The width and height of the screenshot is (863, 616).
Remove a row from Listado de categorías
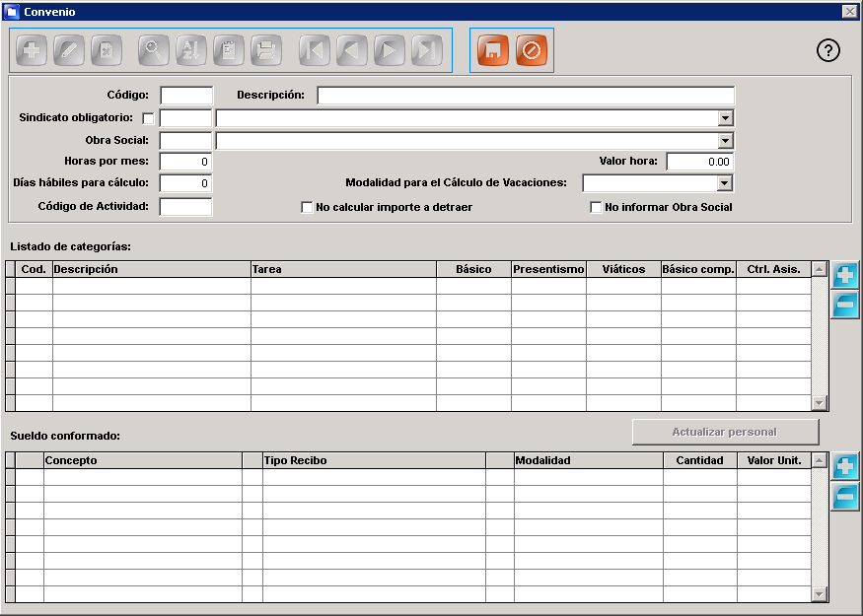tap(845, 305)
